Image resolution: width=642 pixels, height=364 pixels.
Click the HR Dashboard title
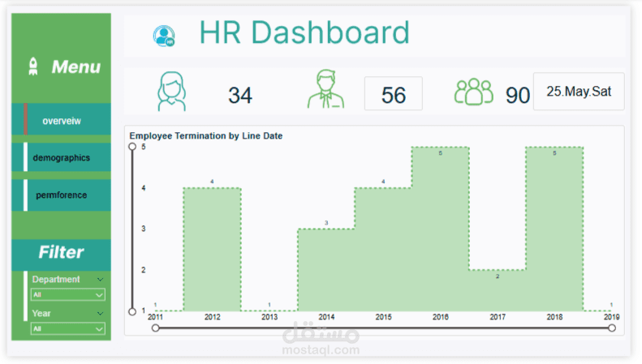point(304,32)
